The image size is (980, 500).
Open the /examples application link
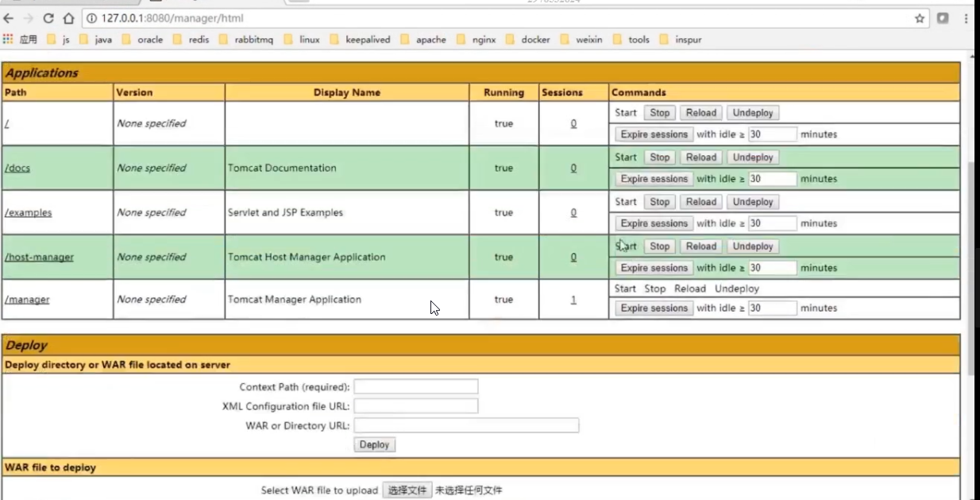(x=29, y=213)
